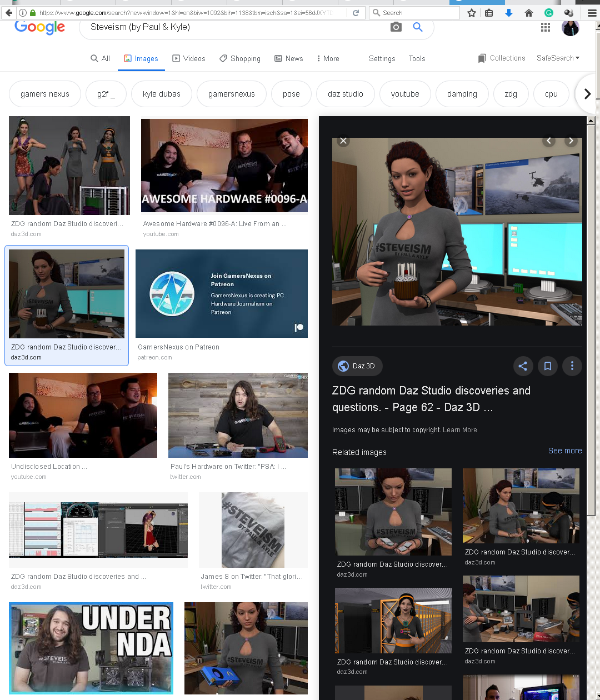Click the bookmark star icon
The image size is (600, 700).
[472, 13]
